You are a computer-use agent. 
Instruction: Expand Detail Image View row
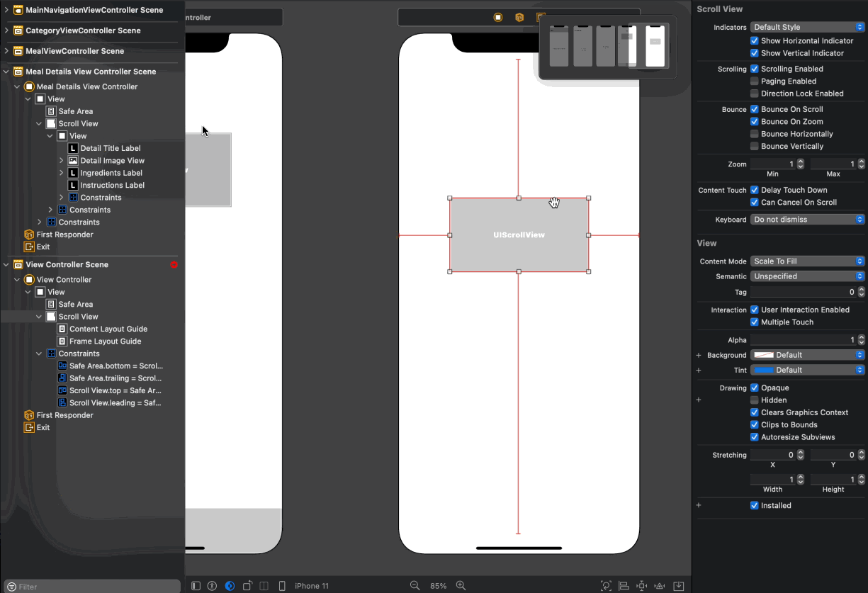(61, 161)
